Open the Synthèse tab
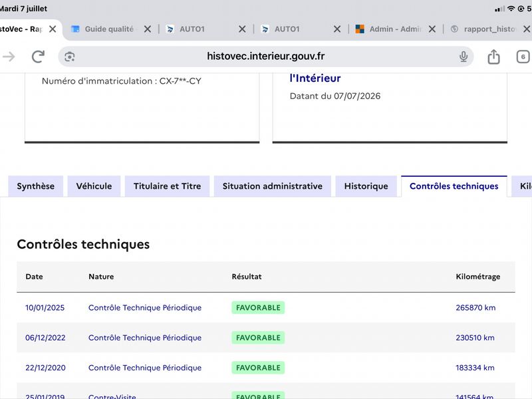This screenshot has height=399, width=532. click(36, 186)
